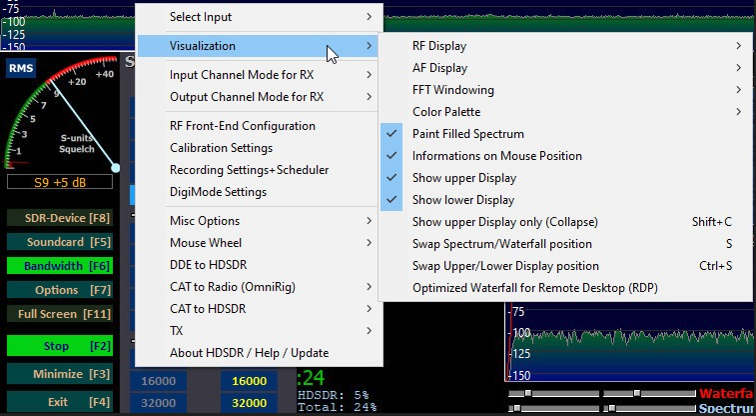Expand FFT Windowing options
The height and width of the screenshot is (416, 756).
pyautogui.click(x=567, y=90)
